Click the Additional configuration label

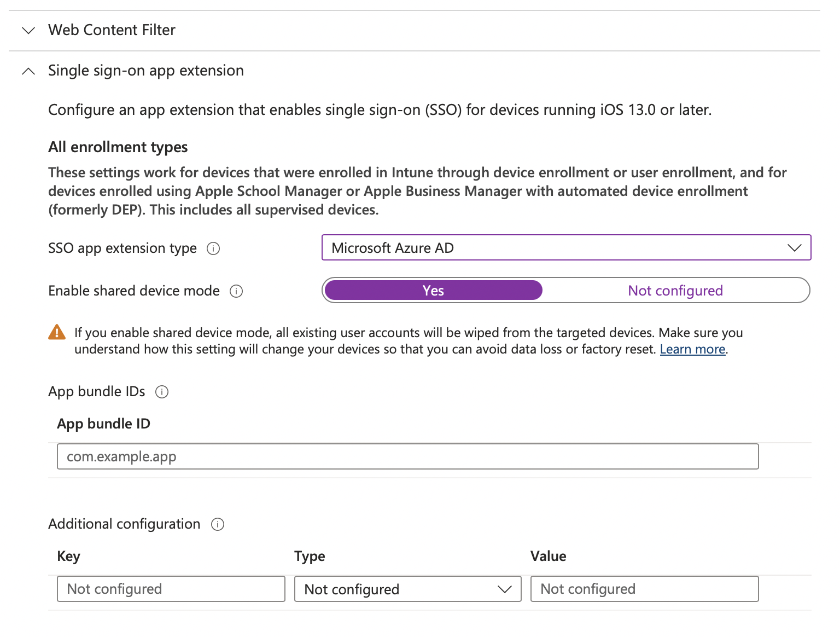[124, 524]
